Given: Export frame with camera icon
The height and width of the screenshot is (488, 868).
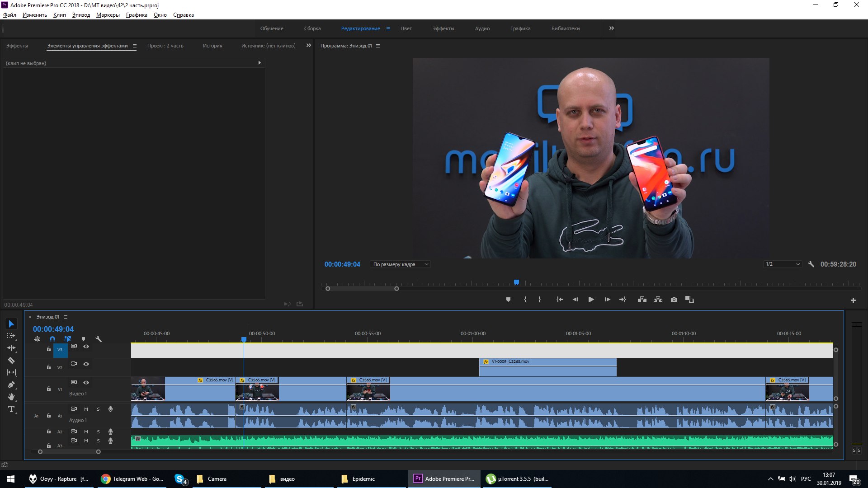Looking at the screenshot, I should click(x=674, y=300).
